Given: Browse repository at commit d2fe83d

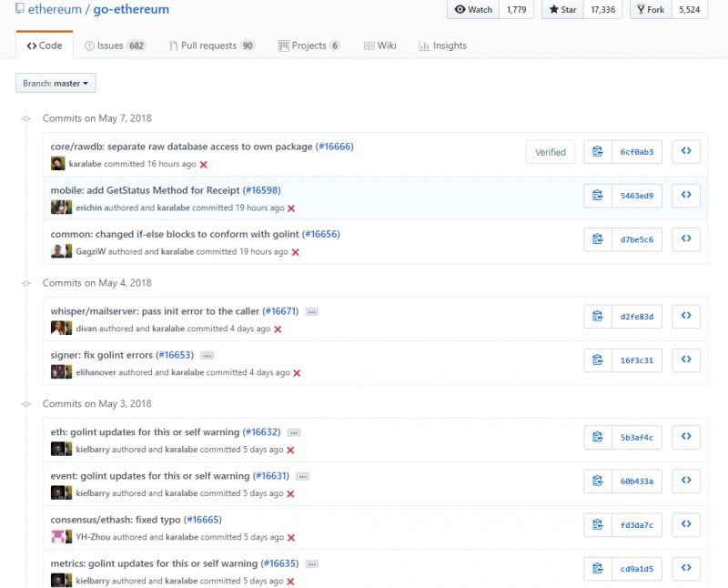Looking at the screenshot, I should (x=686, y=316).
